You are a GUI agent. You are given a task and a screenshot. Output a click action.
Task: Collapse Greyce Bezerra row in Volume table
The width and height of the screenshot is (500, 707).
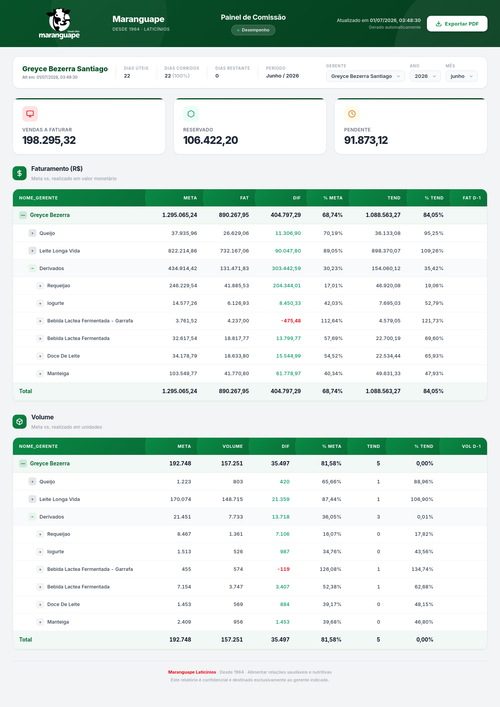[23, 464]
